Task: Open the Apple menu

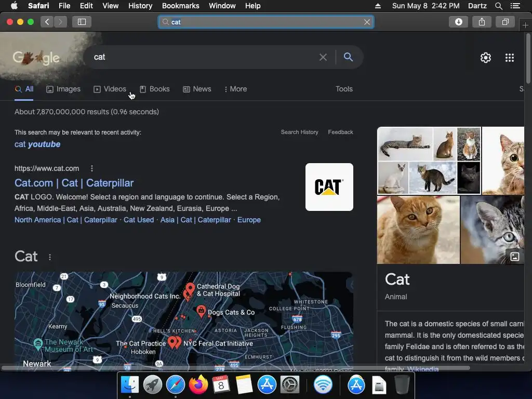Action: click(x=14, y=6)
